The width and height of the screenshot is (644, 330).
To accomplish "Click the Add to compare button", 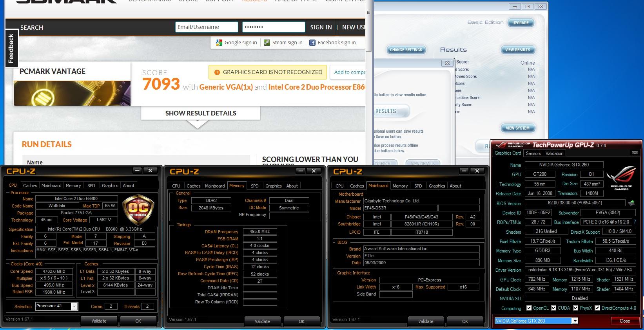I will coord(348,72).
